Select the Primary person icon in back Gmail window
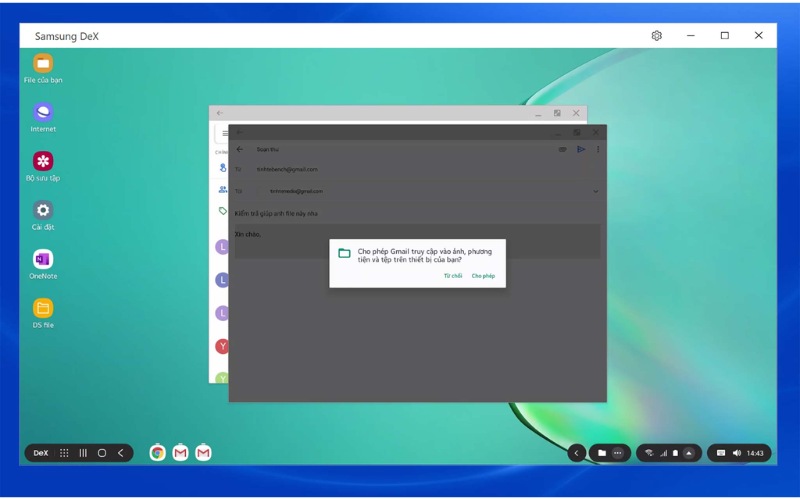The height and width of the screenshot is (500, 800). [x=223, y=167]
